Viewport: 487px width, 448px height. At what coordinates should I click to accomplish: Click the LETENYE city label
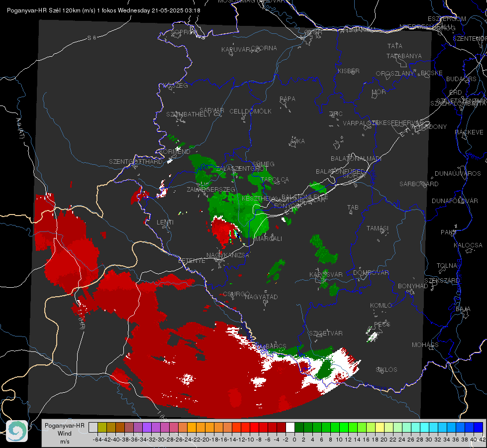(x=192, y=260)
